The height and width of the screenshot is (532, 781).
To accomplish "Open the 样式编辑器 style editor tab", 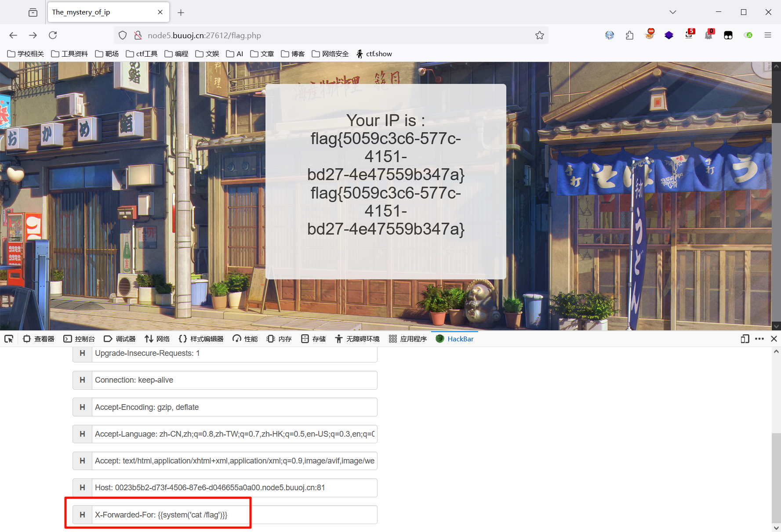I will click(201, 339).
